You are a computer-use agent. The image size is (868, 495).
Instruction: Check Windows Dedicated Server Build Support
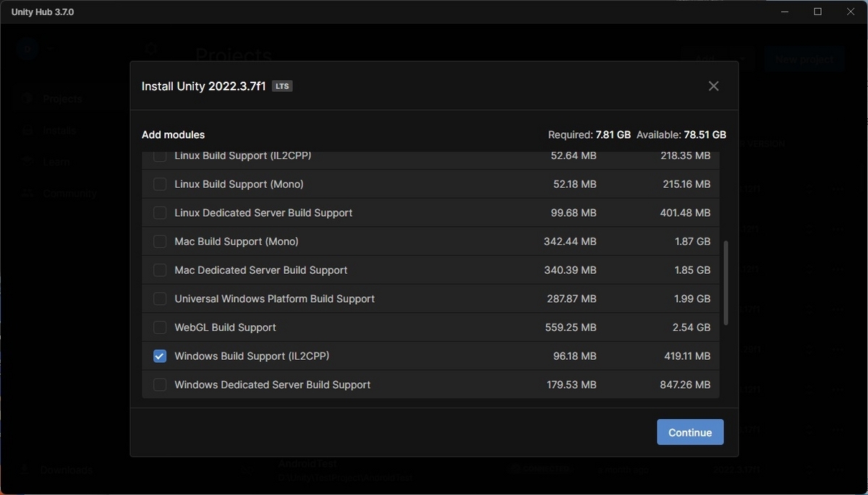coord(160,384)
